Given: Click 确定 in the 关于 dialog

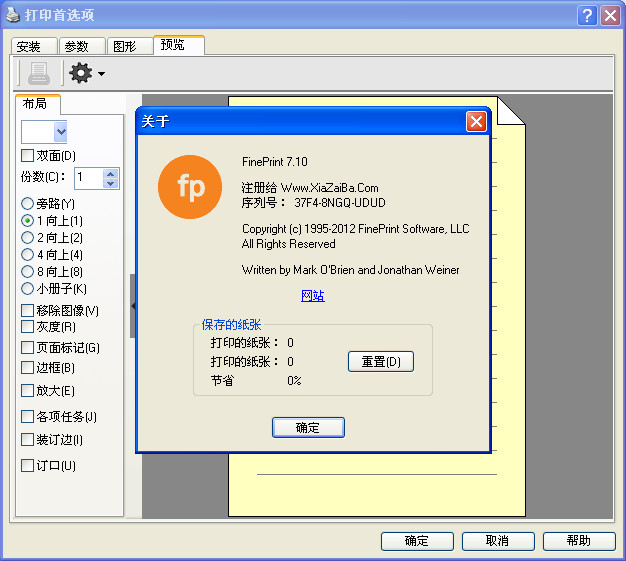Looking at the screenshot, I should point(308,428).
